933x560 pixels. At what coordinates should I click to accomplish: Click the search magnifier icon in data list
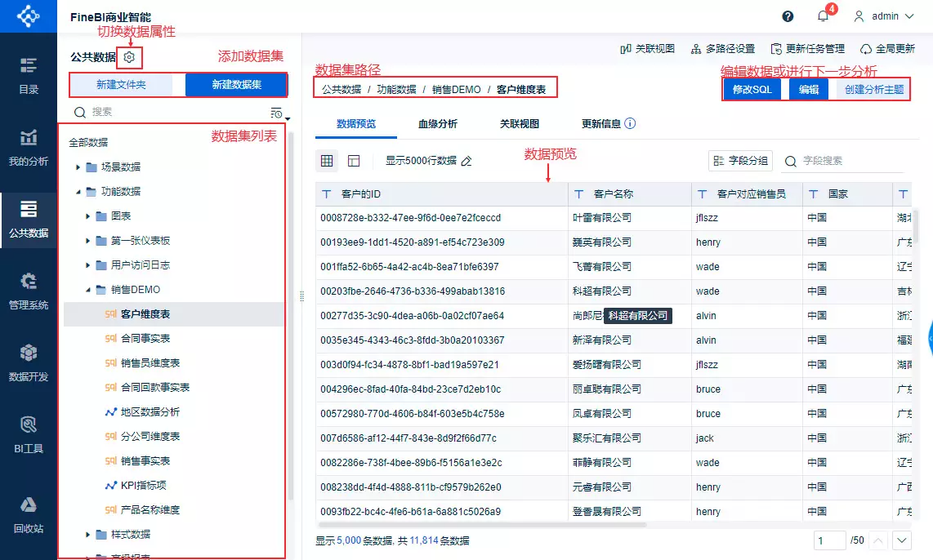click(80, 113)
